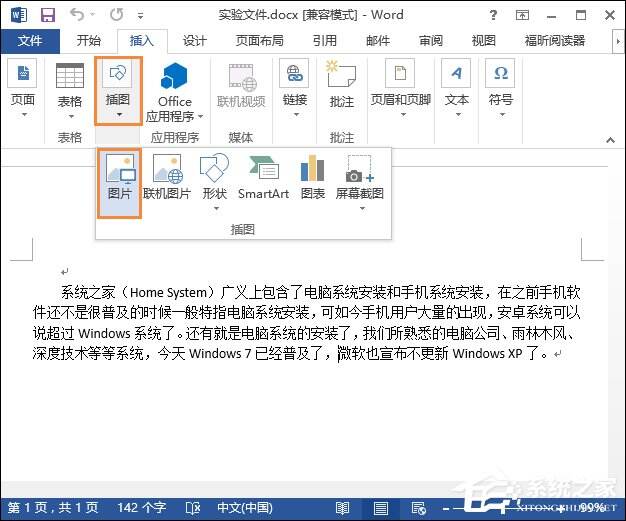626x521 pixels.
Task: Open the 文件 (File) tab
Action: pos(30,41)
